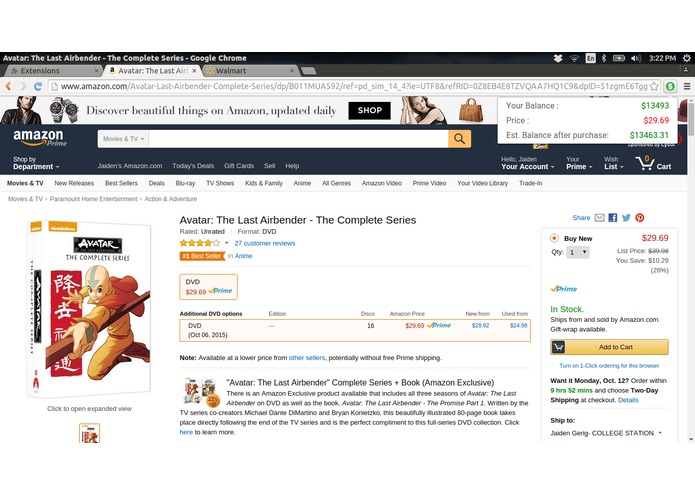Open the star ratings dropdown arrow
695x494 pixels.
(226, 243)
